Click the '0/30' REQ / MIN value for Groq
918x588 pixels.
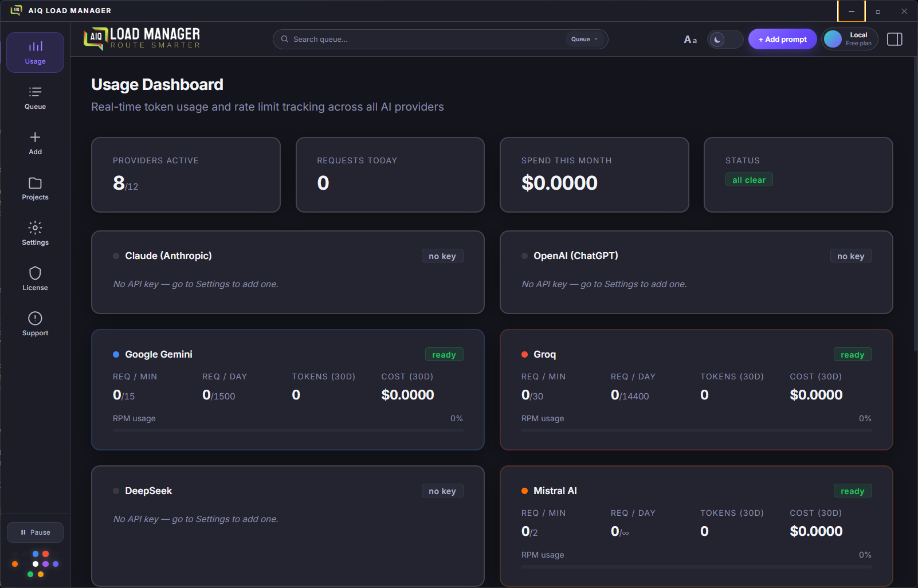[532, 395]
